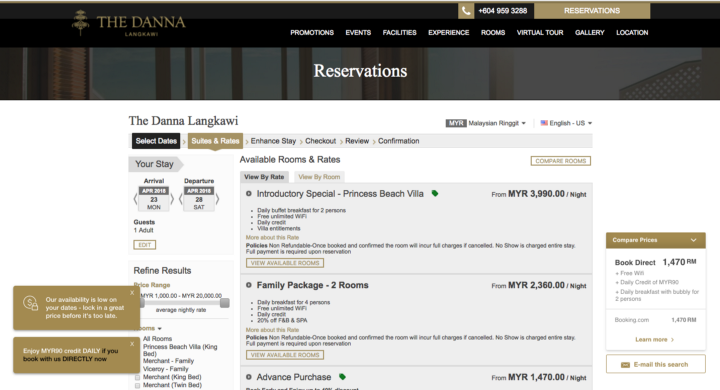This screenshot has height=390, width=720.
Task: Select Princess Beach Villa (King Bed) filter
Action: (x=180, y=350)
